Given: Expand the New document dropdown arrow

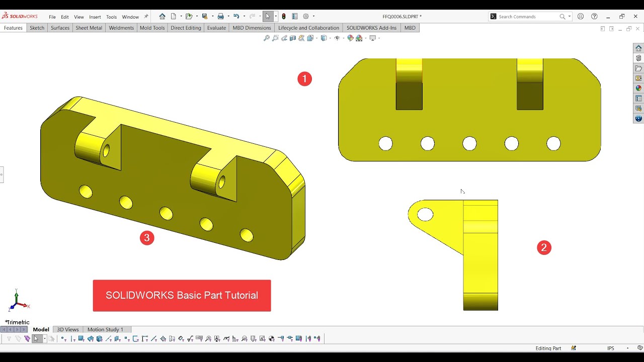Looking at the screenshot, I should tap(181, 17).
